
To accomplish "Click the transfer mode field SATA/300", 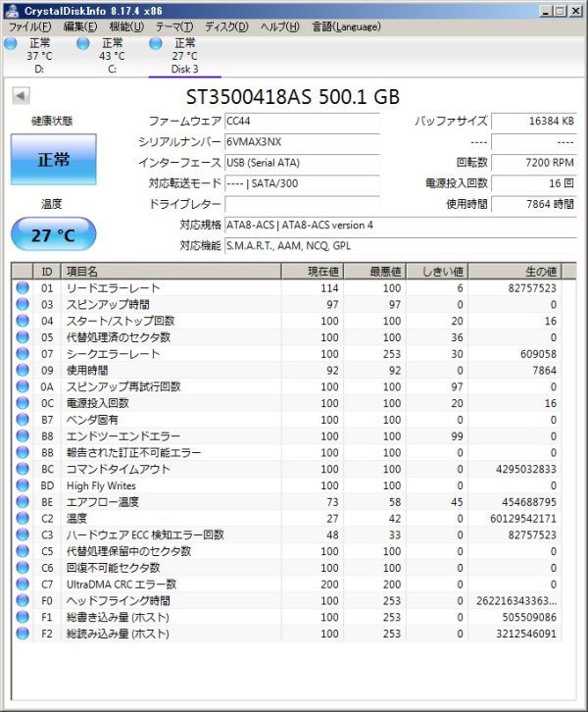I will (302, 183).
